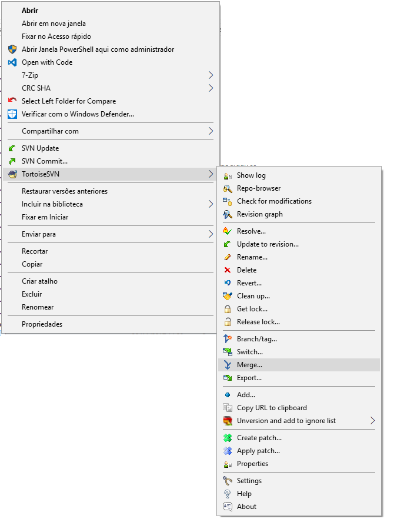Click the 'Open with Code' label
The width and height of the screenshot is (394, 532).
[47, 62]
